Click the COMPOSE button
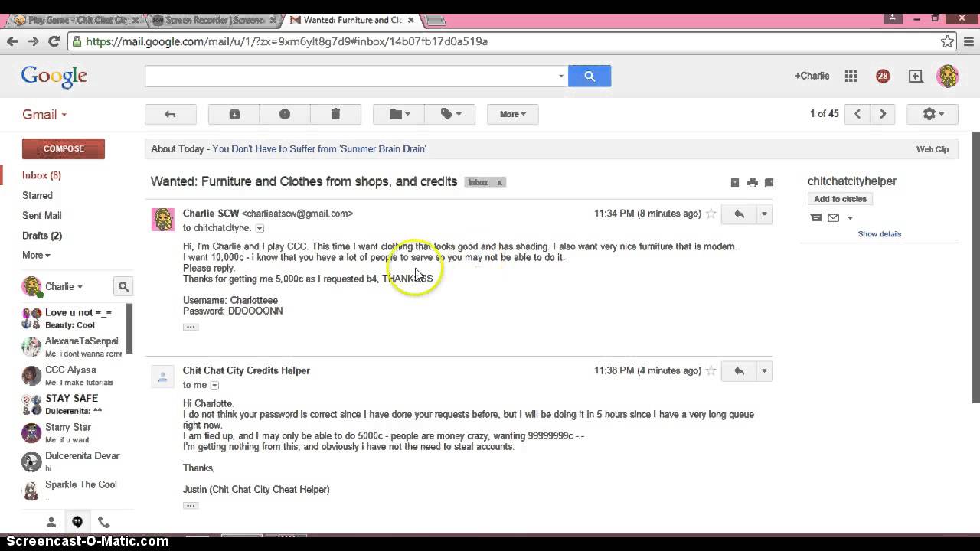 pos(64,148)
